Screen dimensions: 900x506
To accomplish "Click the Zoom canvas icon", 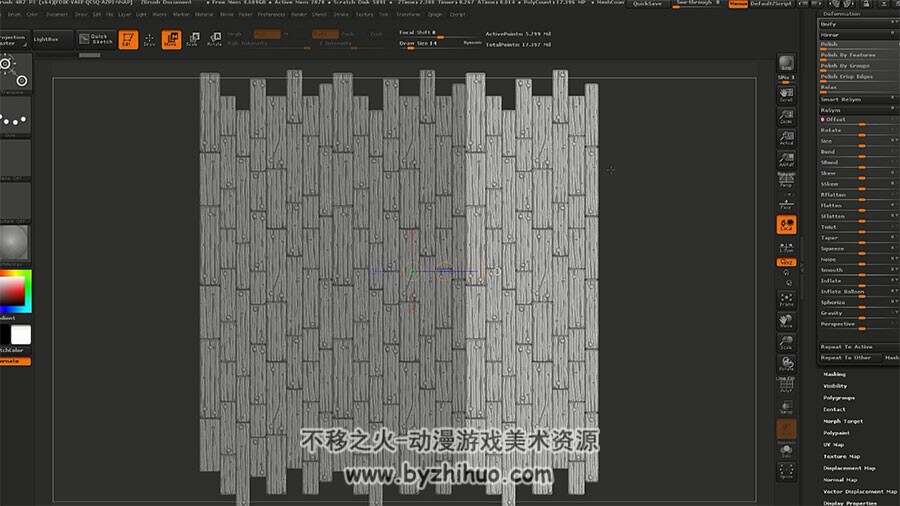I will [x=786, y=116].
